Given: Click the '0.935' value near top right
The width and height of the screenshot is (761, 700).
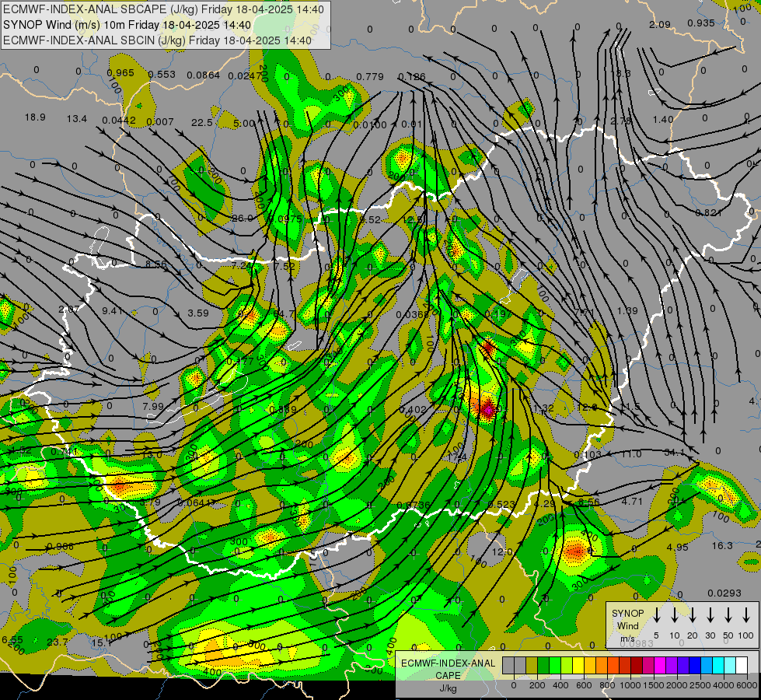Looking at the screenshot, I should pos(701,23).
